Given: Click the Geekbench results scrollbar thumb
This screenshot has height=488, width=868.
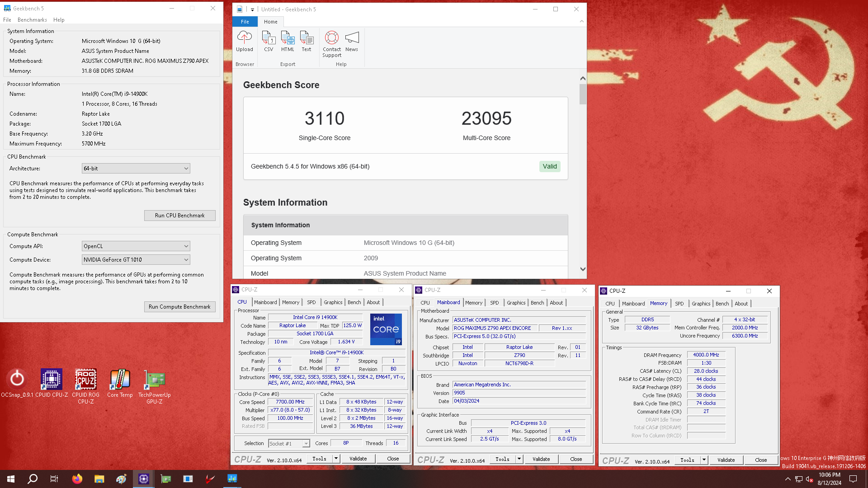Looking at the screenshot, I should click(x=583, y=94).
